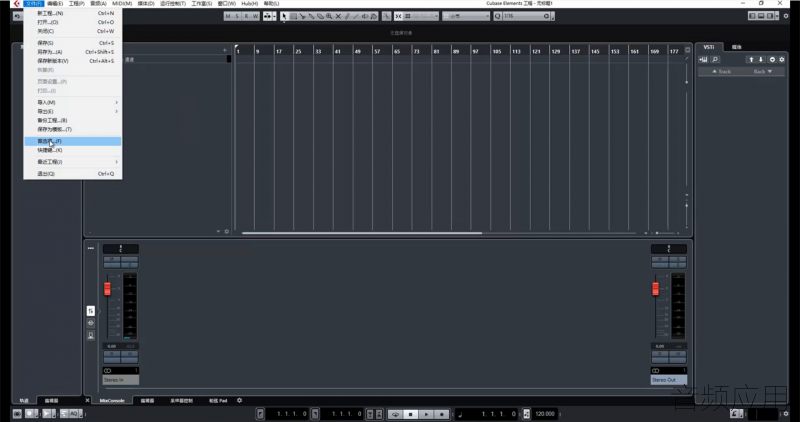Click the Stereo In channel label
The image size is (800, 422).
point(121,380)
